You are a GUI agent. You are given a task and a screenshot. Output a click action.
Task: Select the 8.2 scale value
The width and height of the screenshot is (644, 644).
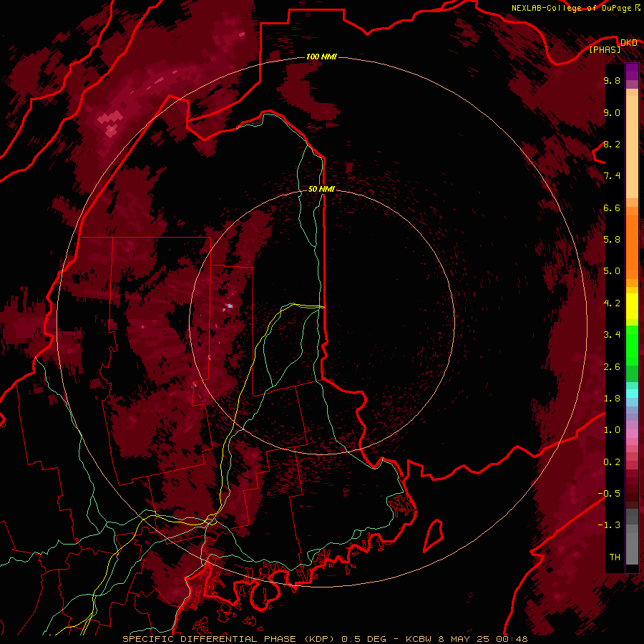coord(612,145)
